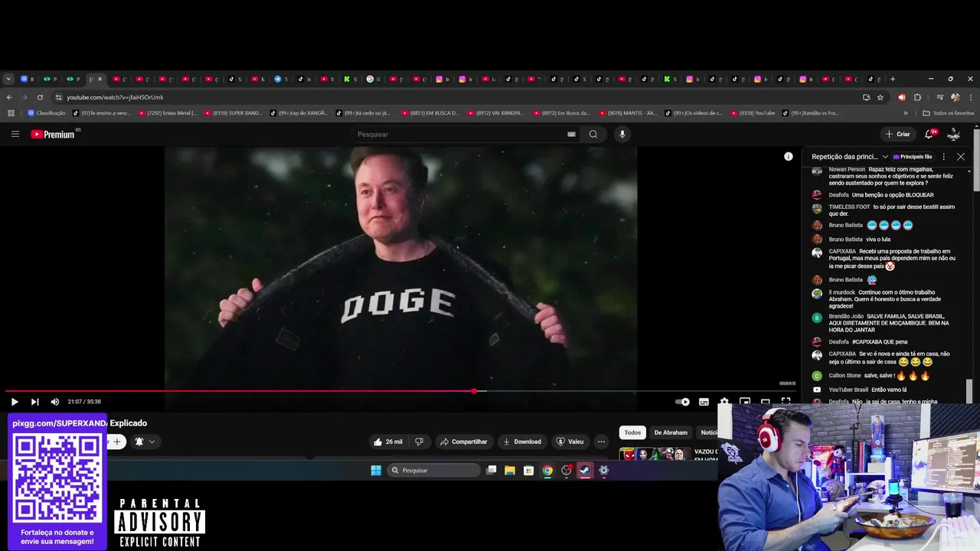Expand notification bell dropdown for channel
Image resolution: width=980 pixels, height=551 pixels.
145,442
